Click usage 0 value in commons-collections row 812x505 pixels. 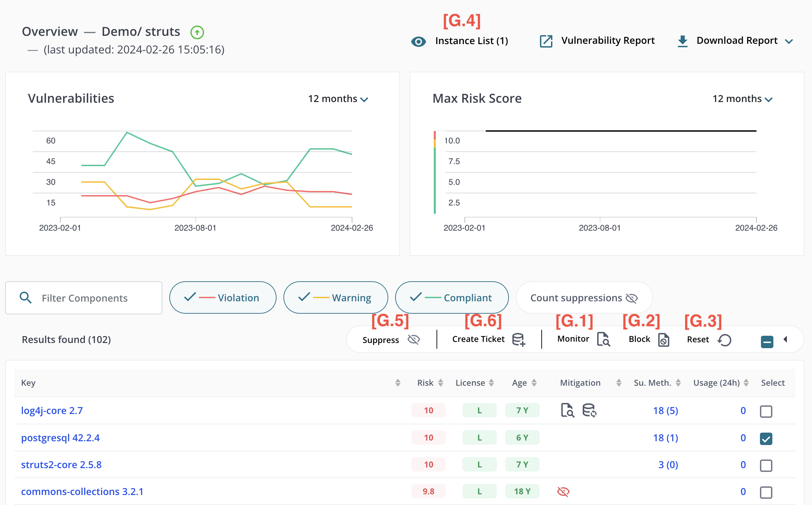point(743,492)
